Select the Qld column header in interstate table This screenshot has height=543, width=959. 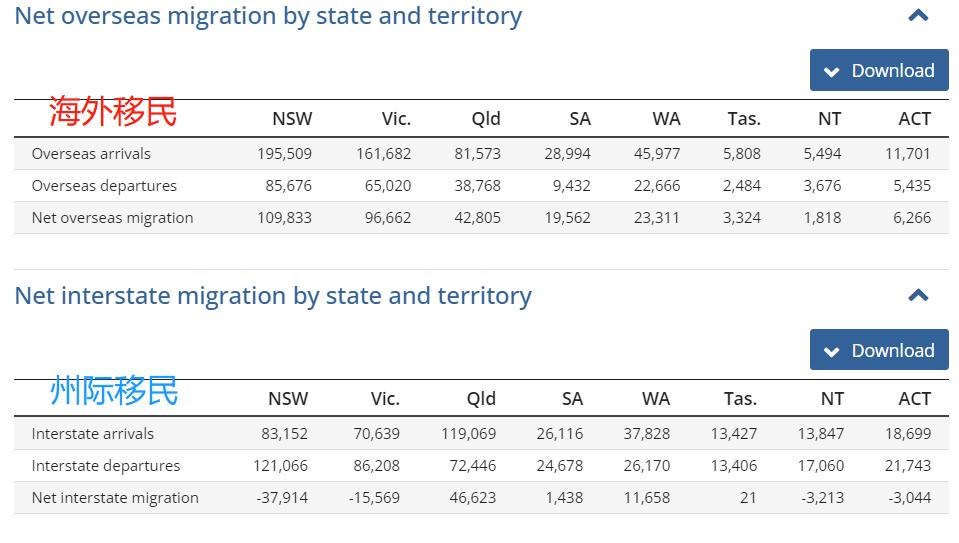(x=481, y=399)
